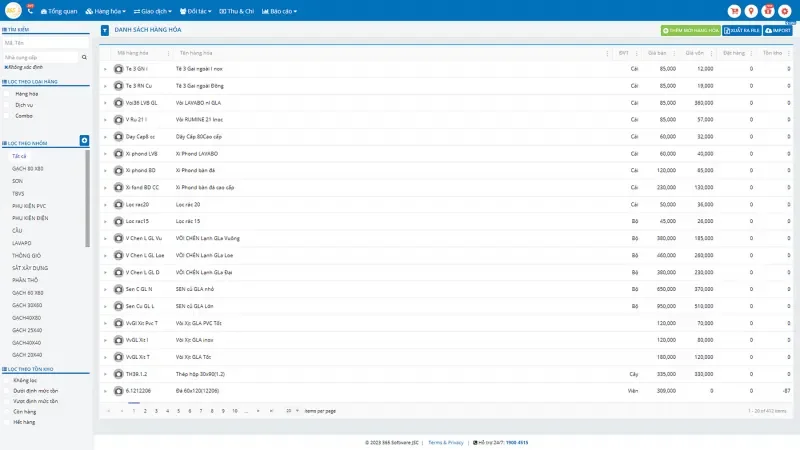Tick the Dịch vụ checkbox
Viewport: 800px width, 450px height.
pos(7,105)
